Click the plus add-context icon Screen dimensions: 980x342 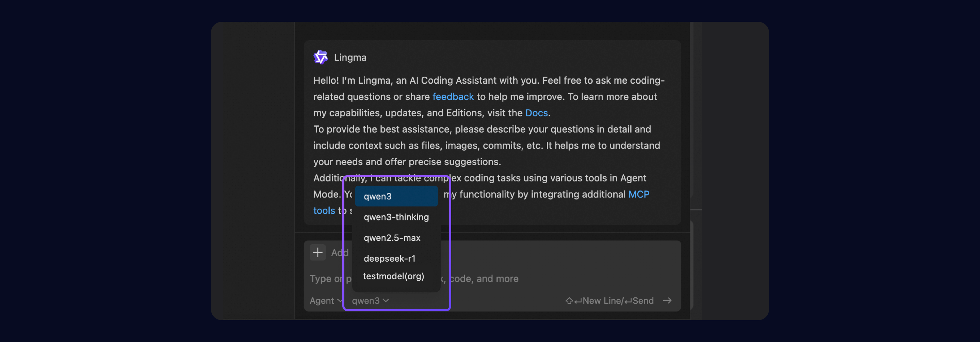point(318,252)
